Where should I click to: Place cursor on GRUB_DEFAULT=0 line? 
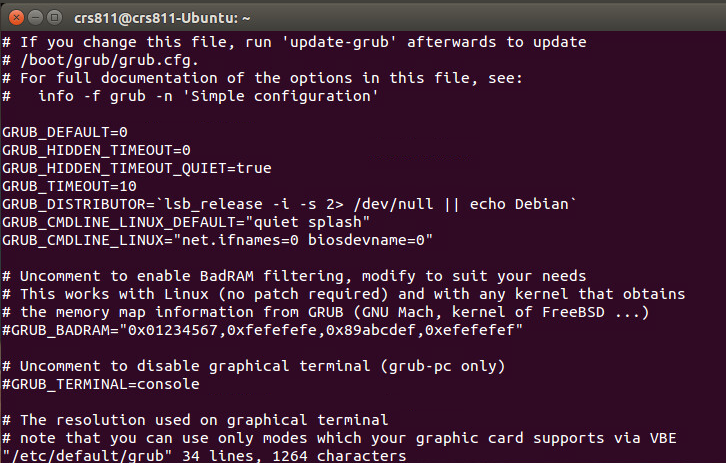[65, 132]
